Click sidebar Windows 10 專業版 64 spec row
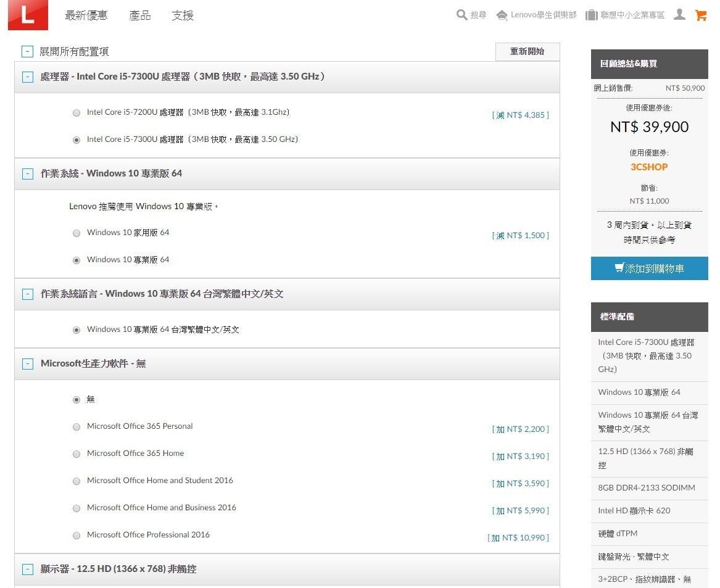Viewport: 720px width, 588px height. click(649, 393)
